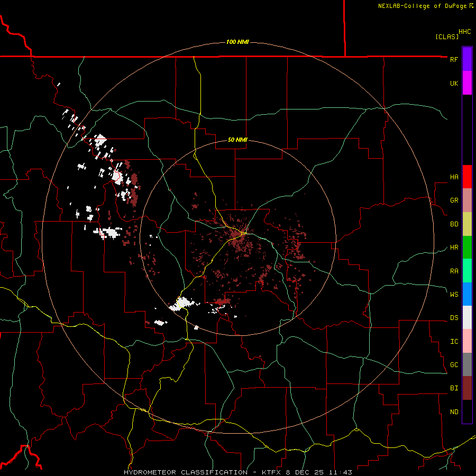This screenshot has height=476, width=476.
Task: Click the BD yellow legend swatch
Action: click(x=467, y=224)
